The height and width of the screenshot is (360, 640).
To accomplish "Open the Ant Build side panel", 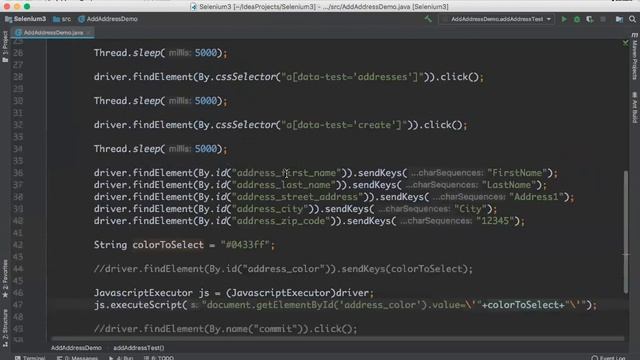I will [635, 107].
